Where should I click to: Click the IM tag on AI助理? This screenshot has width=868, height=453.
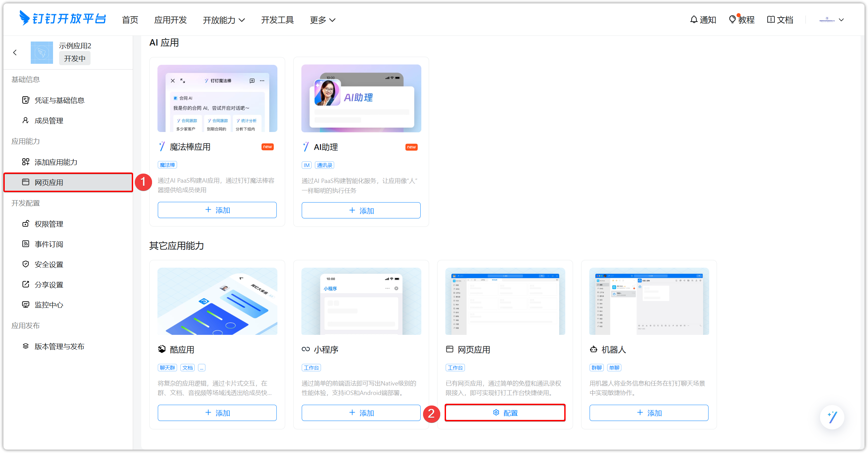coord(306,165)
